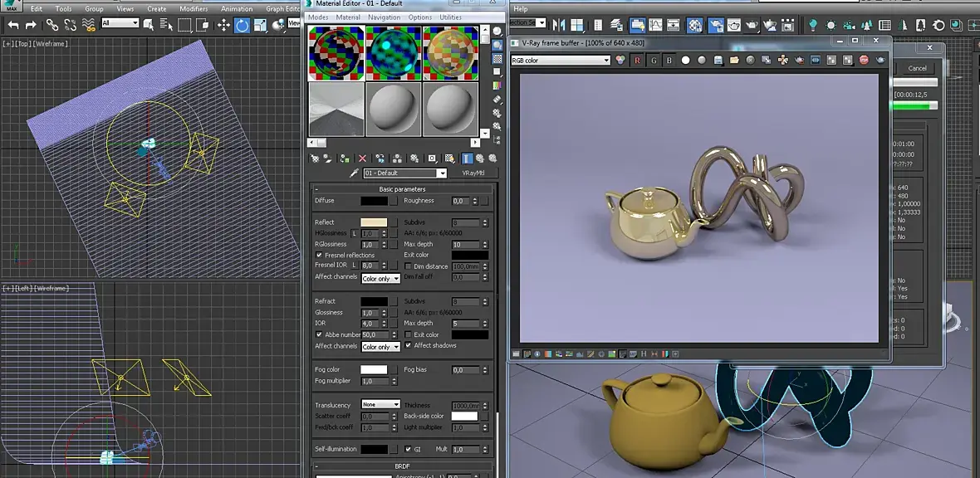Open the RGB color channel dropdown
The height and width of the screenshot is (478, 980).
point(561,60)
